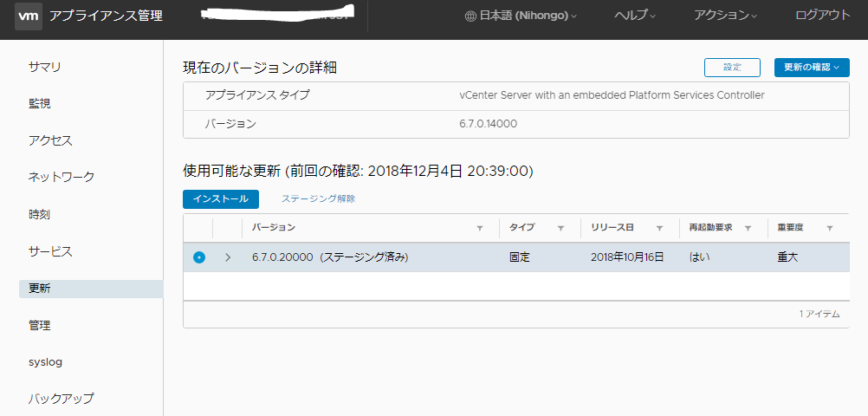Click 重大 severity cell

coord(787,257)
